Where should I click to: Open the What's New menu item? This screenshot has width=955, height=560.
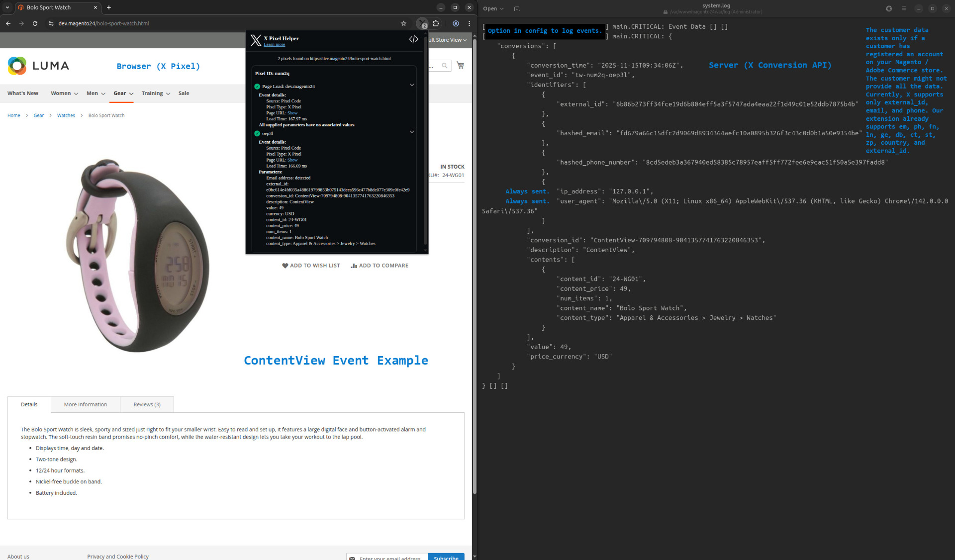(x=22, y=93)
